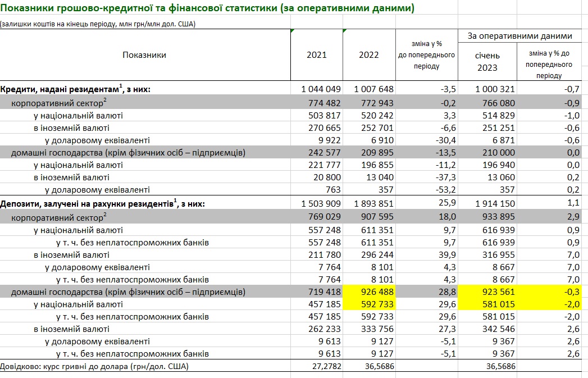Select the table title text at top
The image size is (588, 378).
point(207,8)
